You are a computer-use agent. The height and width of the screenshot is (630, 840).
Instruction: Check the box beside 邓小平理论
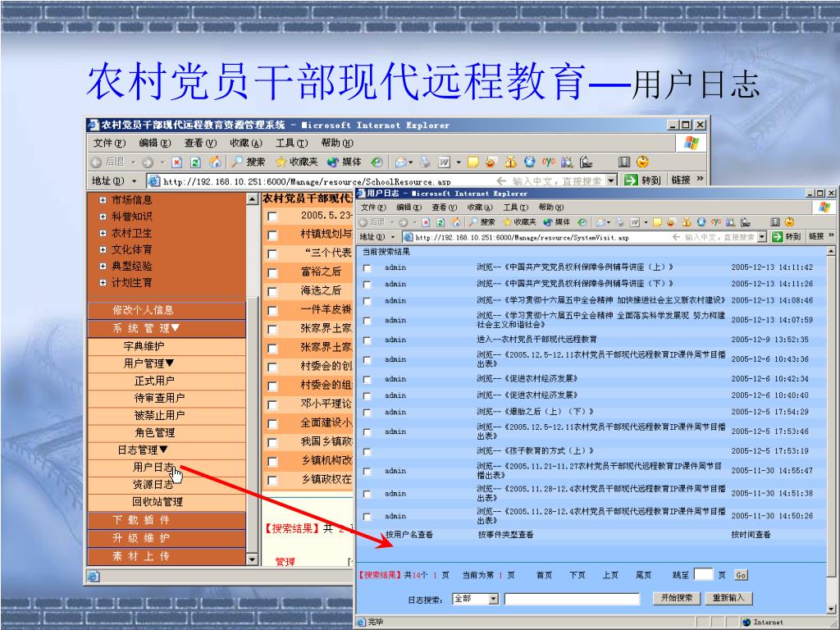pyautogui.click(x=272, y=404)
